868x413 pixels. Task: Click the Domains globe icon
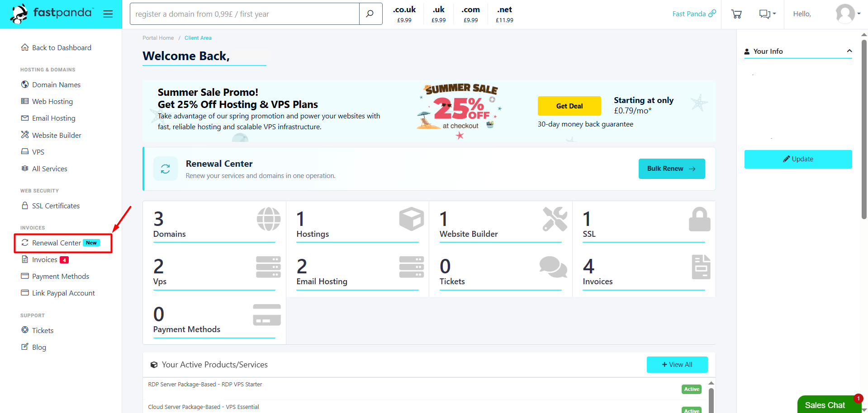click(269, 219)
